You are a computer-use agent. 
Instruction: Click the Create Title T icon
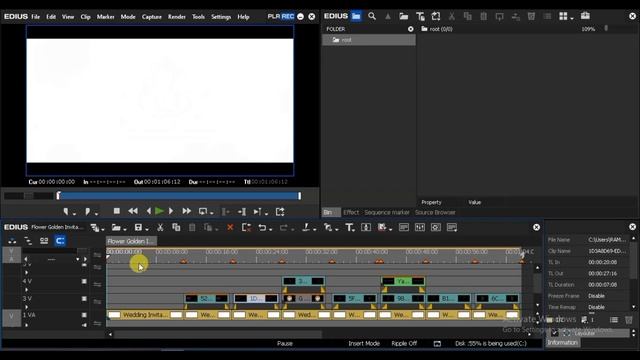click(x=349, y=227)
